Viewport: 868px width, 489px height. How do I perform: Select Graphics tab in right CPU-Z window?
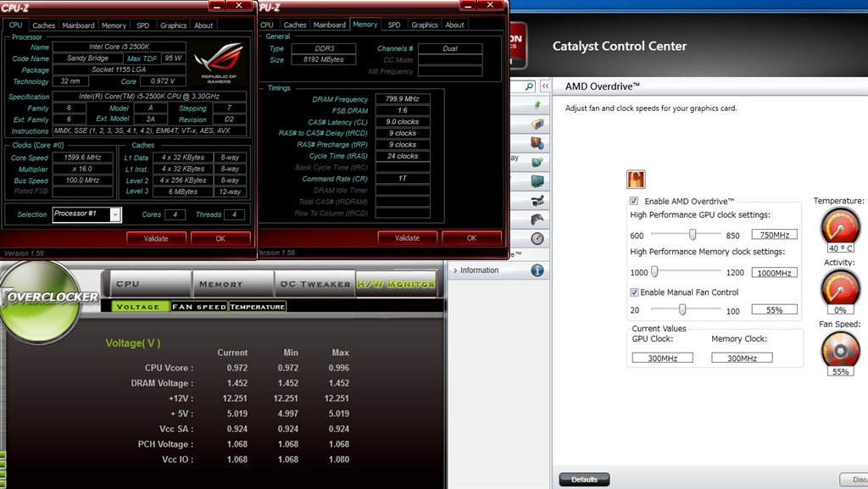coord(425,25)
